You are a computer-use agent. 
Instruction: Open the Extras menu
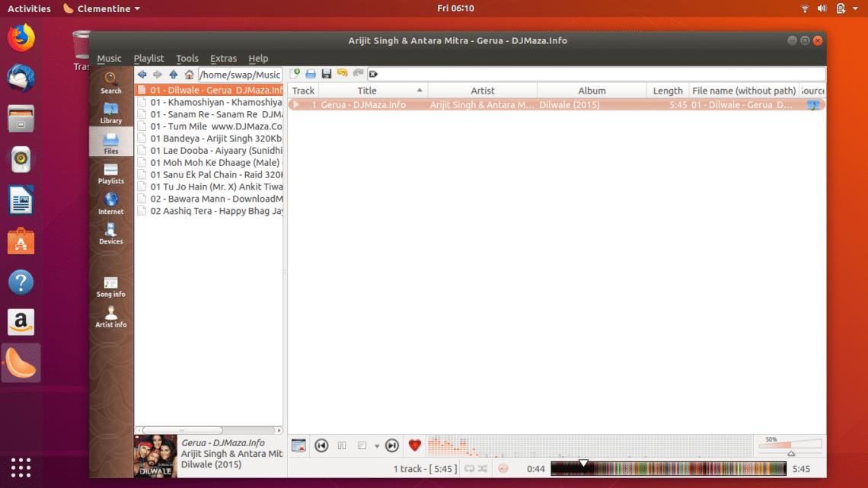click(224, 58)
